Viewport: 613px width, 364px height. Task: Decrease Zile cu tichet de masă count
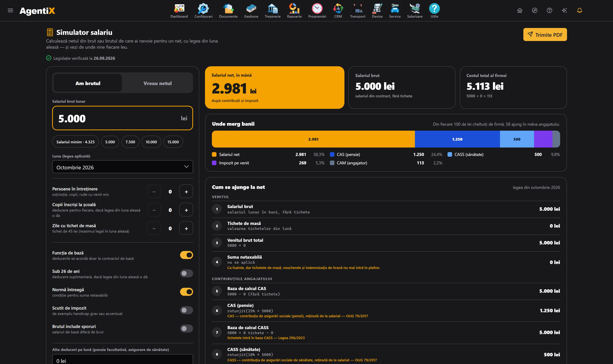[x=154, y=228]
